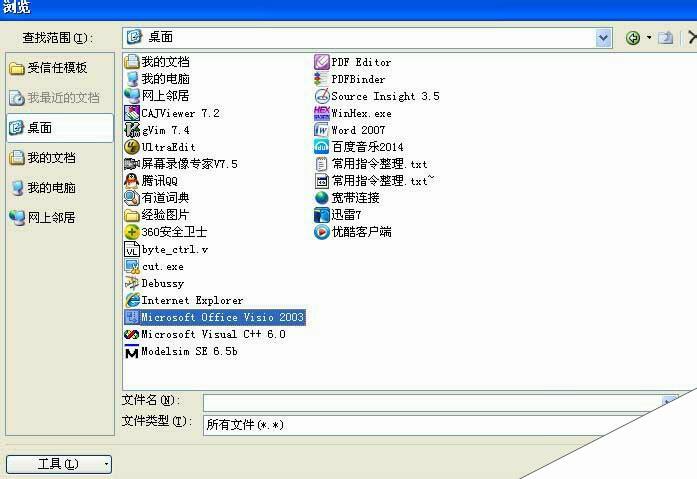
Task: Select the gVim 7.4 shortcut icon
Action: tap(132, 130)
